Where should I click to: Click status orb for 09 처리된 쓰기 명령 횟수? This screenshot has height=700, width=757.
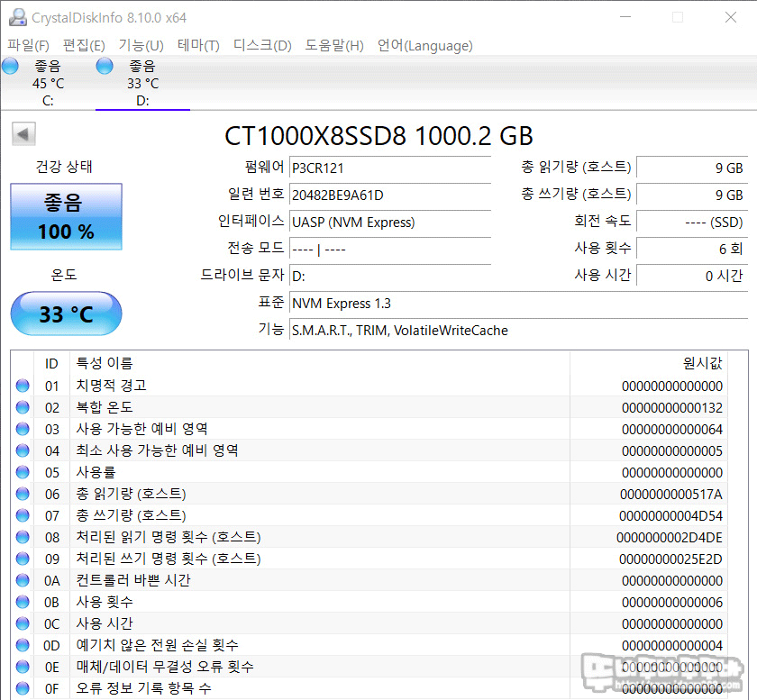[x=23, y=559]
